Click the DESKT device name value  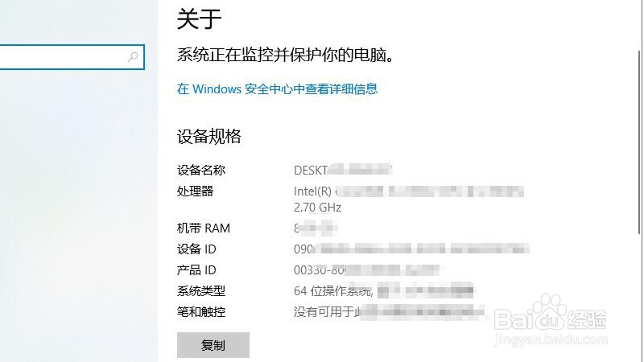coord(343,170)
